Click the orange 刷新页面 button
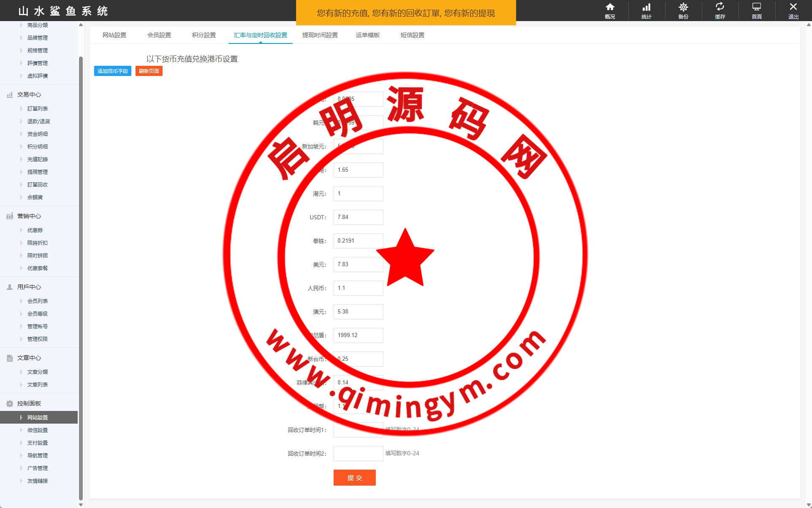Screen dimensions: 812x508 click(149, 71)
